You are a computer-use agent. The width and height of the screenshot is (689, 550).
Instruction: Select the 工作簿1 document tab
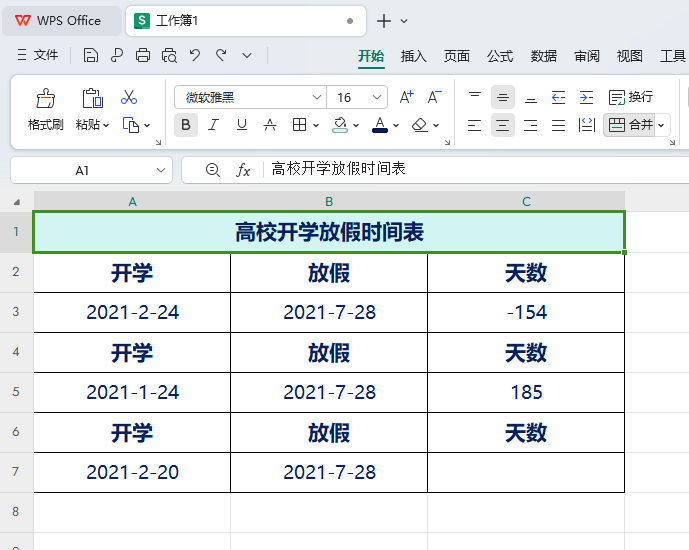click(x=246, y=21)
